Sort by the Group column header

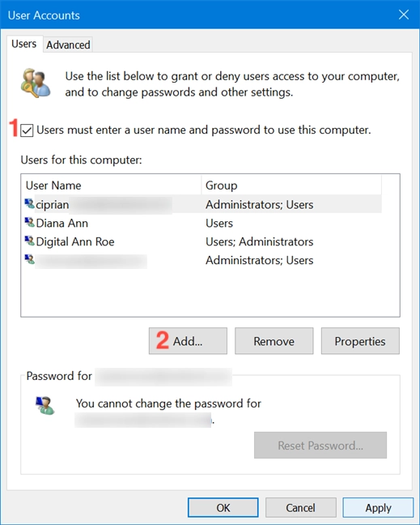click(291, 186)
